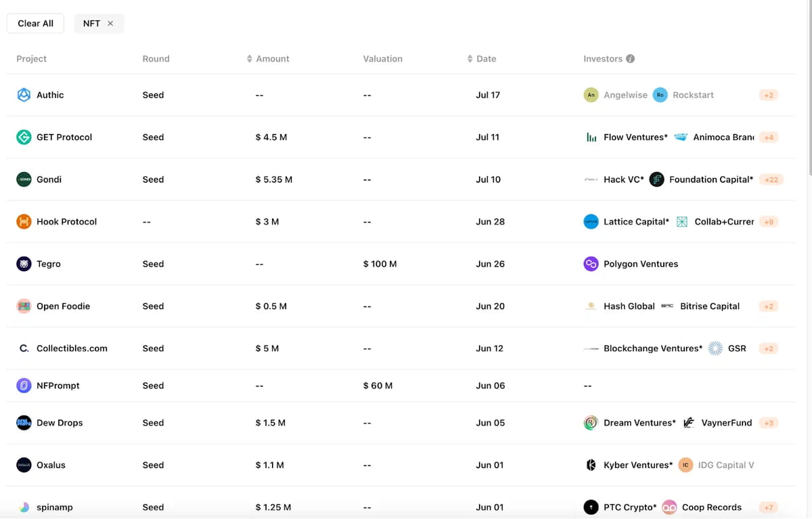The image size is (812, 519).
Task: Click the Authic project logo icon
Action: (24, 95)
